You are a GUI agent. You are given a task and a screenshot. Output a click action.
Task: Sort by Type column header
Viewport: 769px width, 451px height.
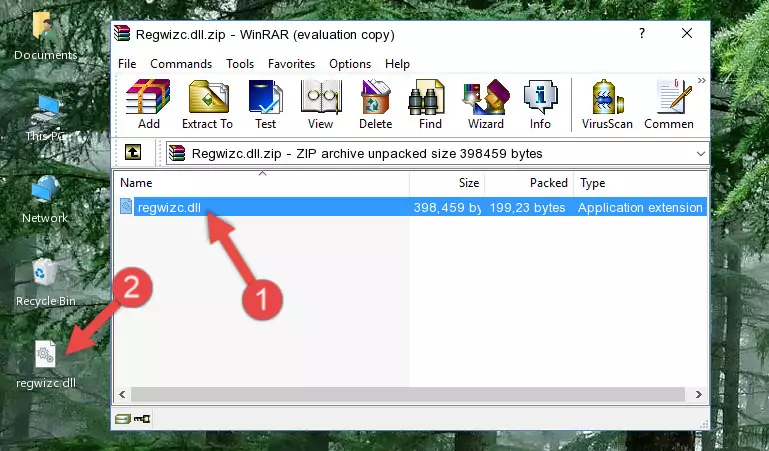[x=641, y=183]
